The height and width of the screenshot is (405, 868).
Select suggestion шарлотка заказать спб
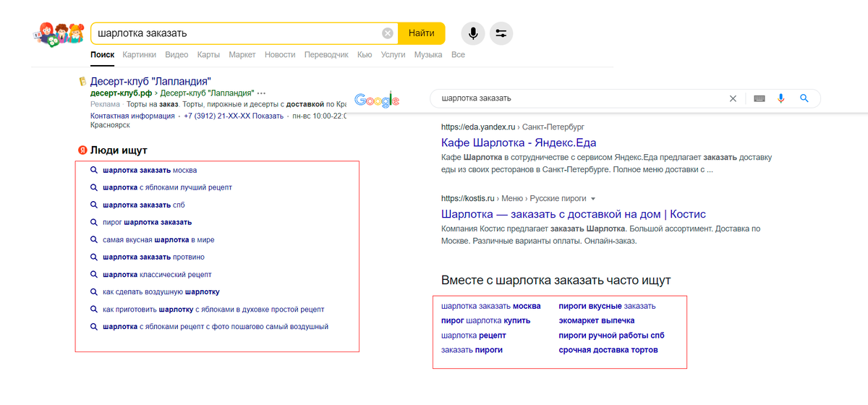144,205
